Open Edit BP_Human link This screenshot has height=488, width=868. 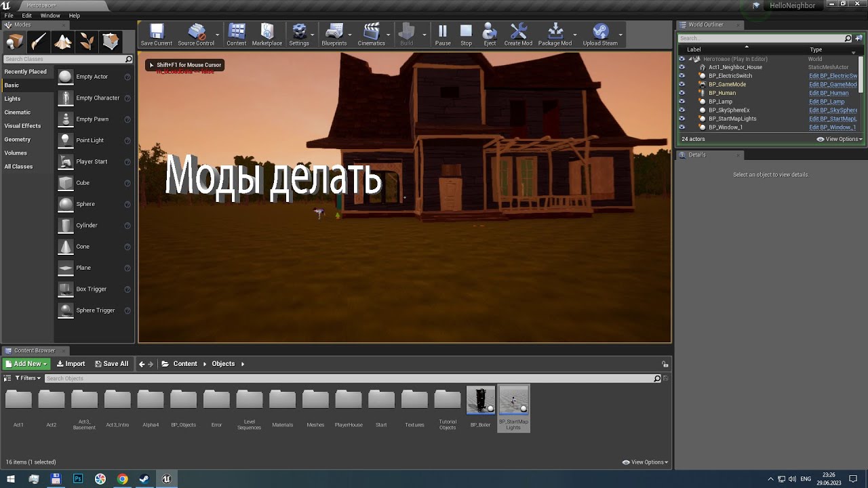(x=829, y=93)
